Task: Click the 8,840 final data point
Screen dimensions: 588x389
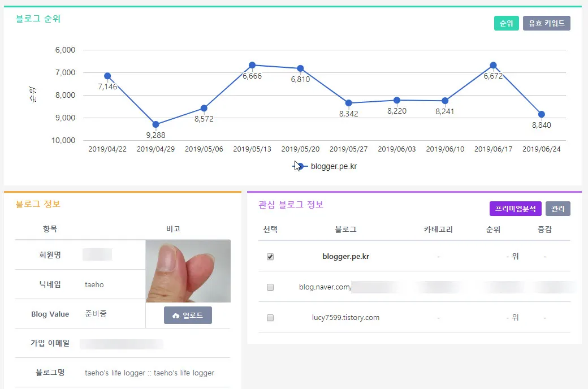Action: pos(542,114)
